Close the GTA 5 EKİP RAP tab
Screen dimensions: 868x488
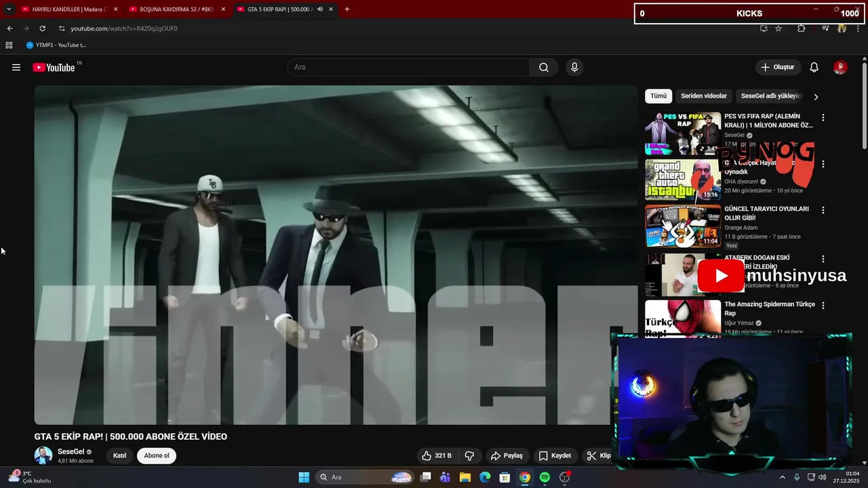(330, 9)
